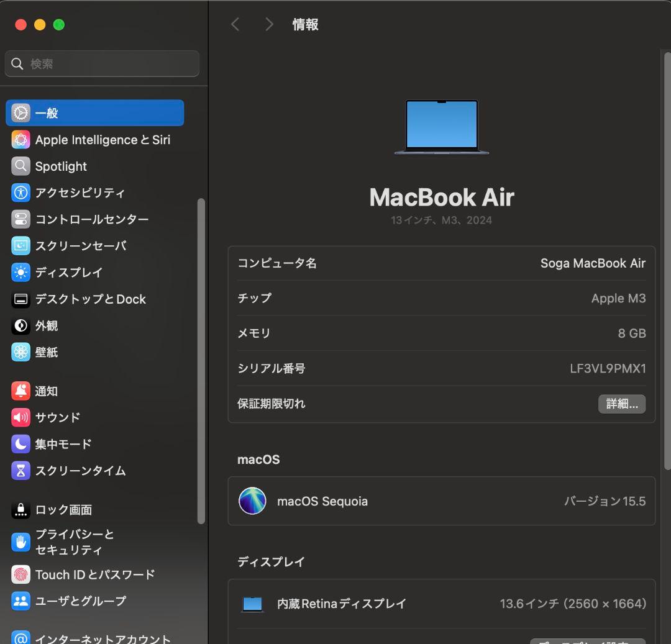Click inside the 検索 search field

(x=101, y=63)
